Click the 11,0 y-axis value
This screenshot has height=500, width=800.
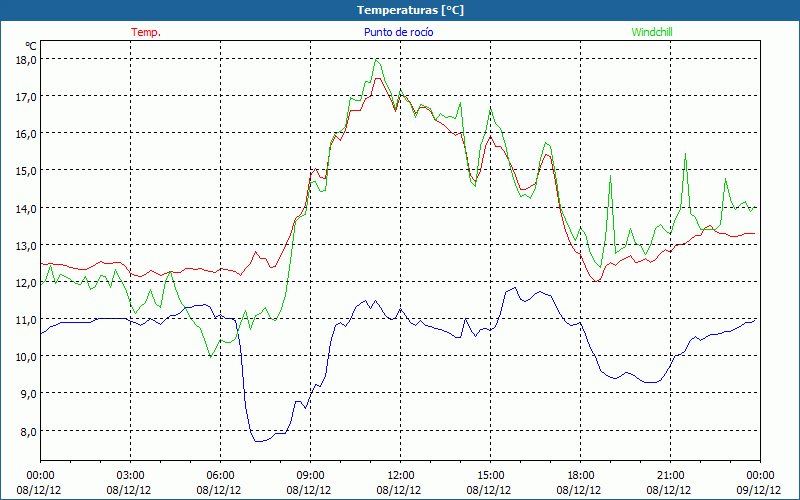pos(26,319)
